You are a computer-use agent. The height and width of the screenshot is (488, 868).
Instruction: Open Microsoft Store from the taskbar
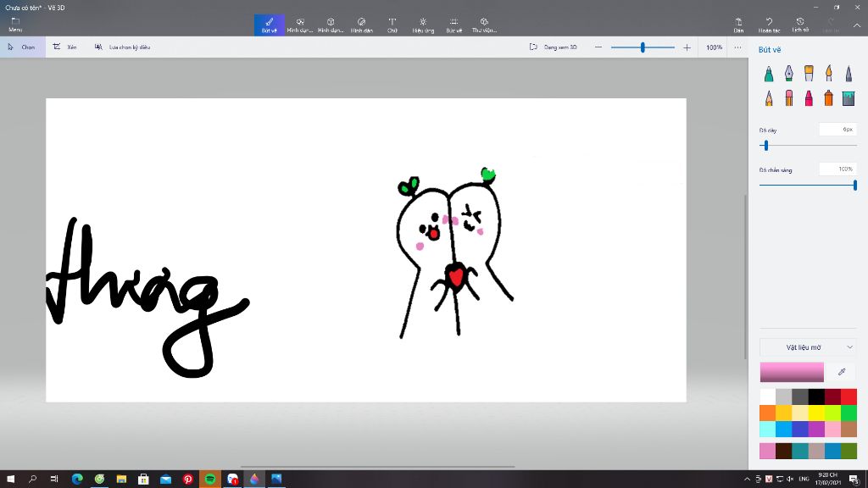[x=143, y=479]
